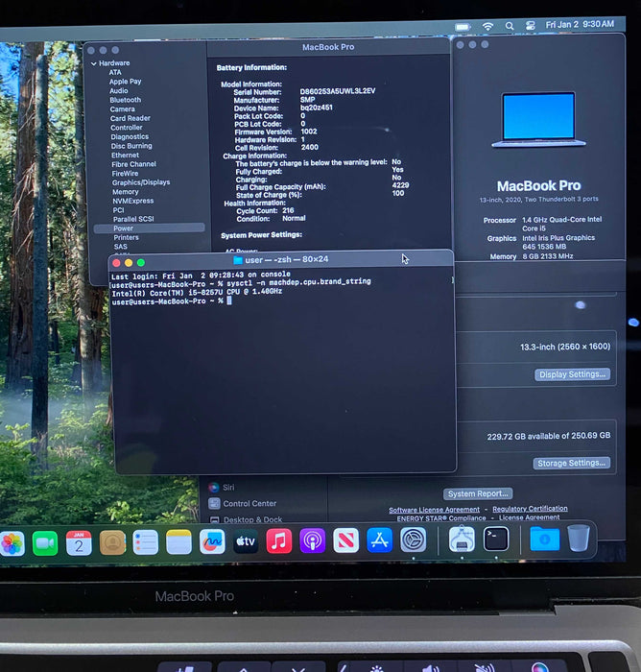Image resolution: width=641 pixels, height=672 pixels.
Task: Click the Cycle Count value 216
Action: click(x=289, y=210)
